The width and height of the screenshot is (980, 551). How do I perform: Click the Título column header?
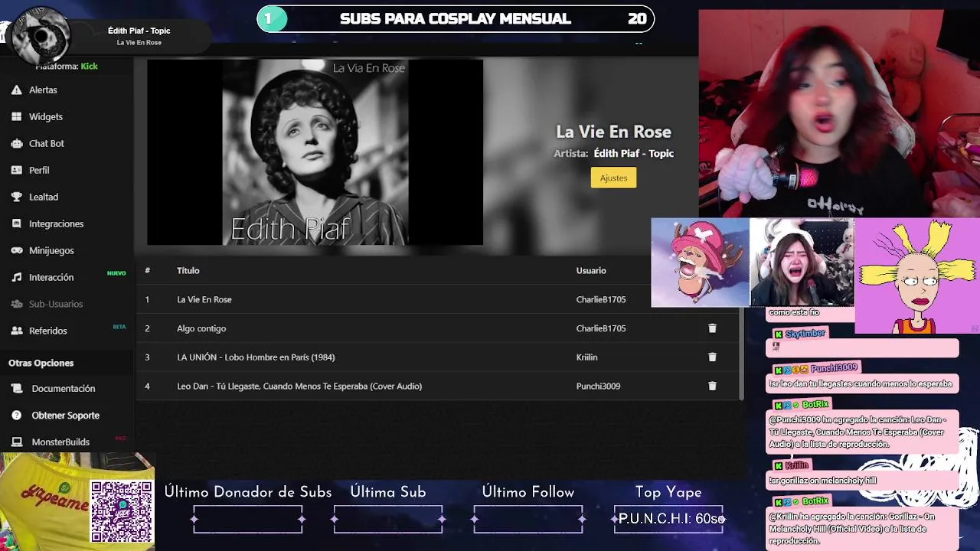(x=188, y=270)
